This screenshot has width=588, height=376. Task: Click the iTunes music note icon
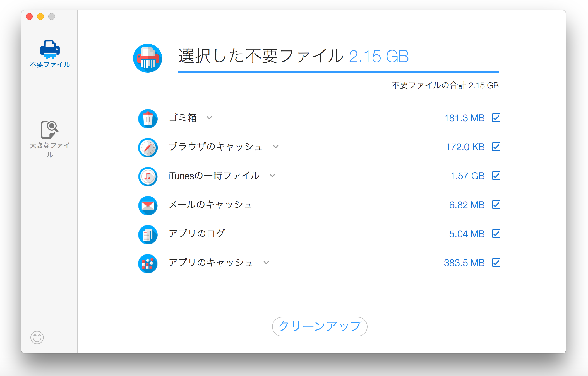tap(148, 176)
